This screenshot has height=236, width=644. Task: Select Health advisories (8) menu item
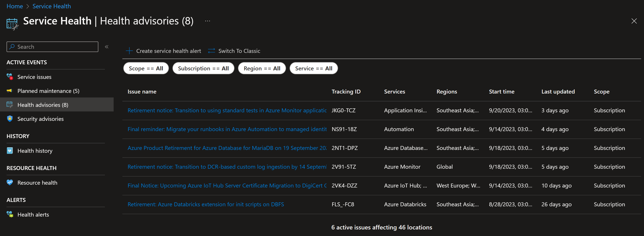[x=57, y=105]
